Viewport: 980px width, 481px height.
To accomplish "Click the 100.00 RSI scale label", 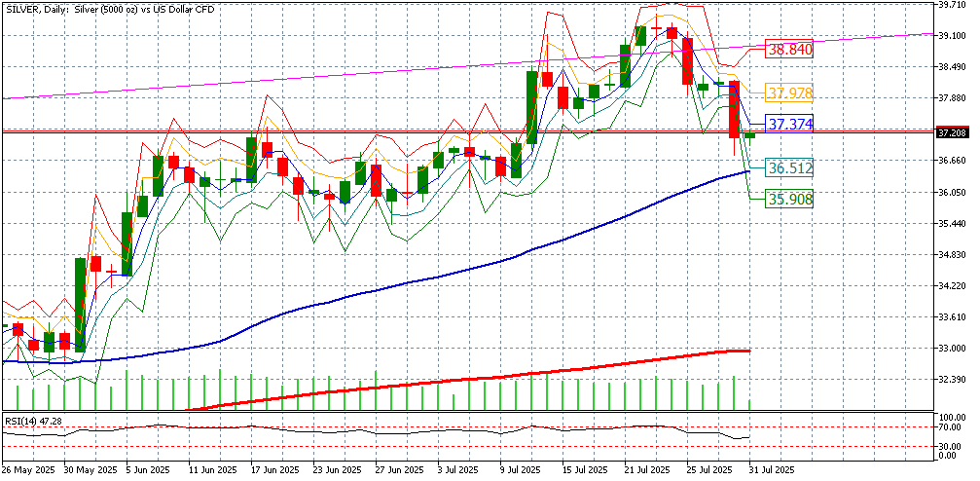I will point(951,417).
